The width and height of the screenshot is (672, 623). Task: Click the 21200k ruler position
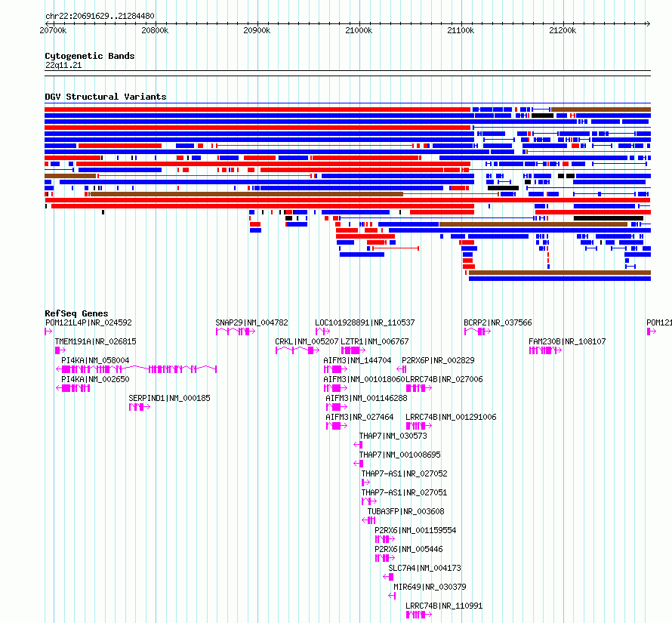tap(563, 30)
